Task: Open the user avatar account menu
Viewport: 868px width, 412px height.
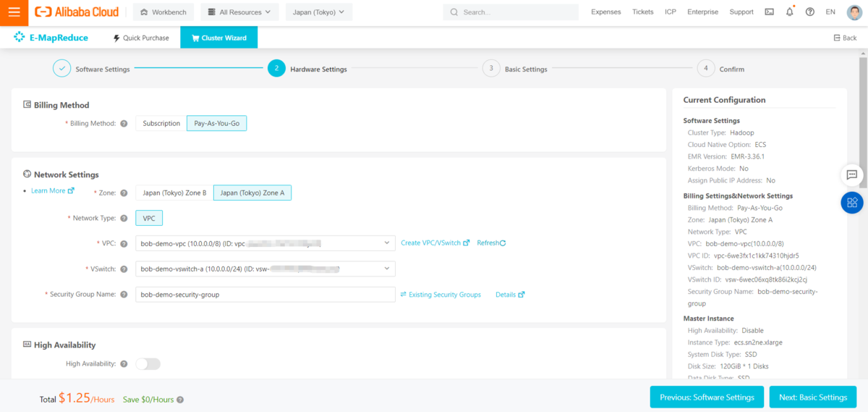Action: [854, 12]
